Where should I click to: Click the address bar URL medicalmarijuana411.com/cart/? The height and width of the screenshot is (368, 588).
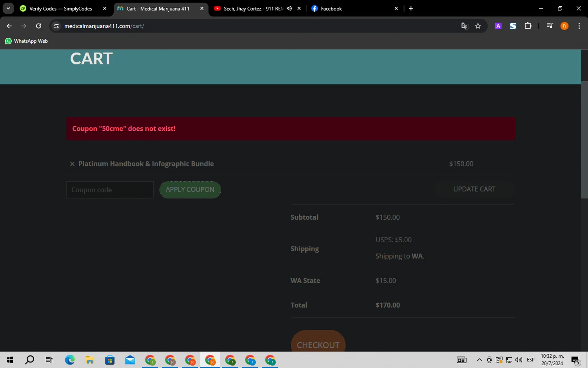click(x=104, y=26)
